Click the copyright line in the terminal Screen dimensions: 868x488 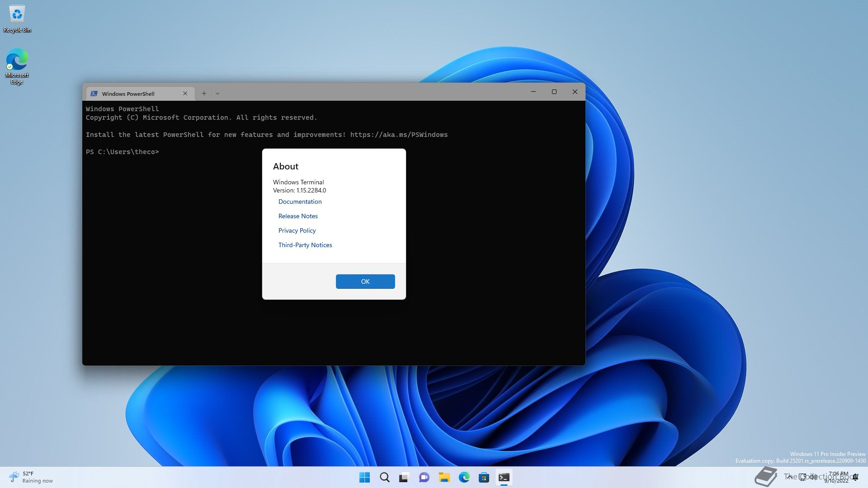click(x=202, y=117)
